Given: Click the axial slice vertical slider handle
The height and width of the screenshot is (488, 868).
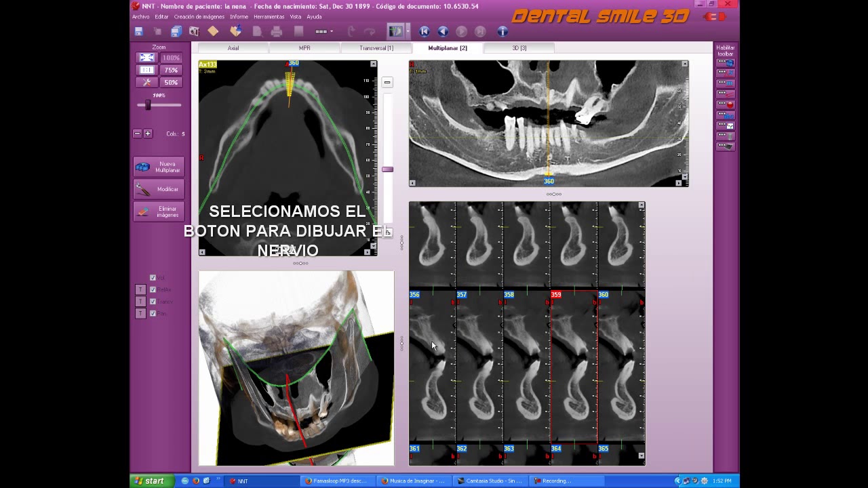Looking at the screenshot, I should pos(387,169).
